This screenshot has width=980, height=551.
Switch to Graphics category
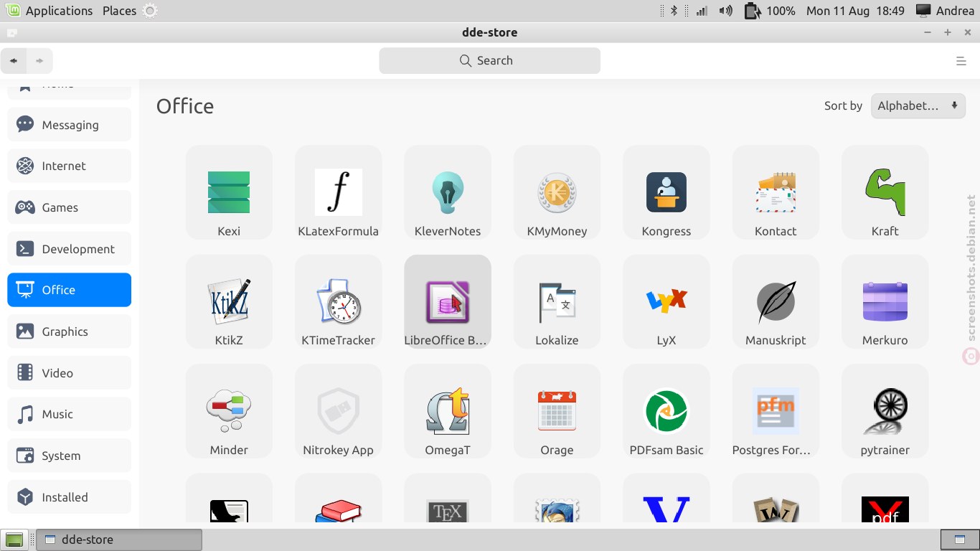pyautogui.click(x=69, y=331)
